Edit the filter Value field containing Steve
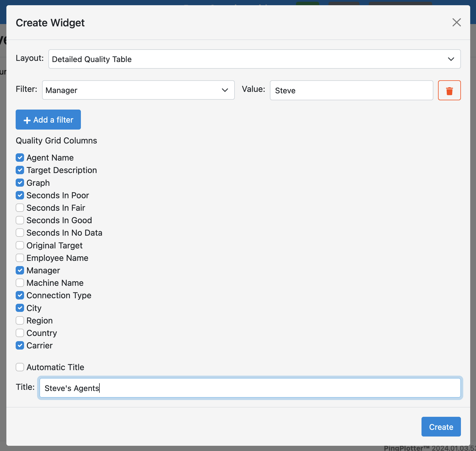 pos(351,90)
